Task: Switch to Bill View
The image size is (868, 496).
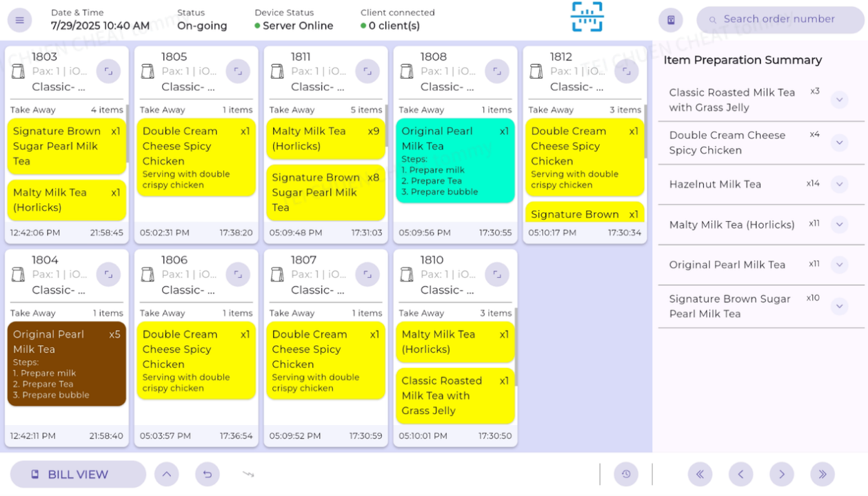Action: pos(78,474)
